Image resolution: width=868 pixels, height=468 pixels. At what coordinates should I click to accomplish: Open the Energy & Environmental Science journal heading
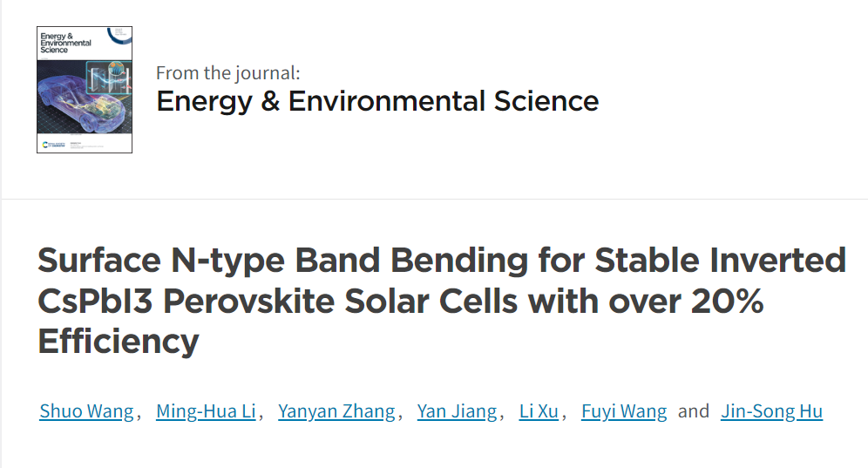(377, 101)
